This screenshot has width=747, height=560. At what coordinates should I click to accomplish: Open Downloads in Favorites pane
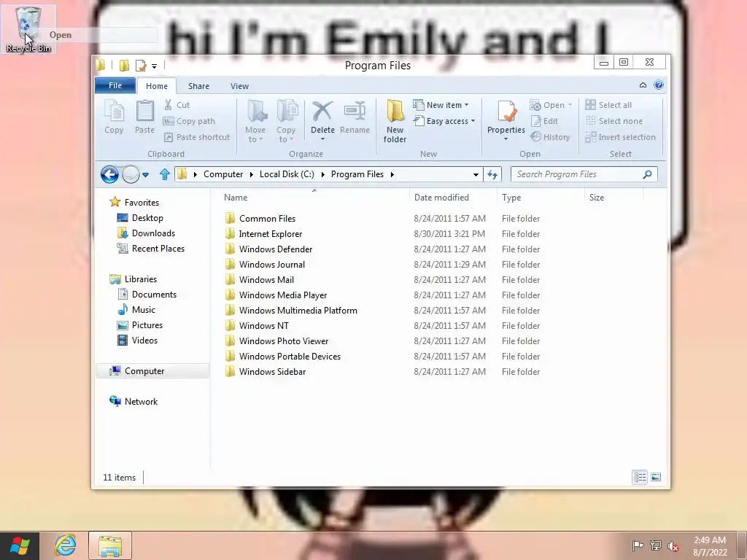pyautogui.click(x=153, y=233)
